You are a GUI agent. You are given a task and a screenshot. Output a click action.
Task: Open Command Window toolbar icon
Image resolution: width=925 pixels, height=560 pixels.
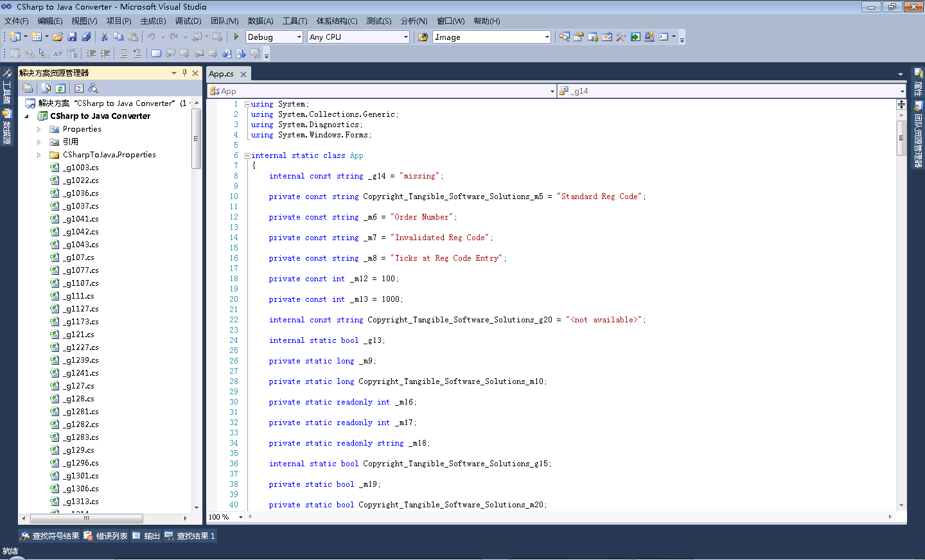click(664, 37)
